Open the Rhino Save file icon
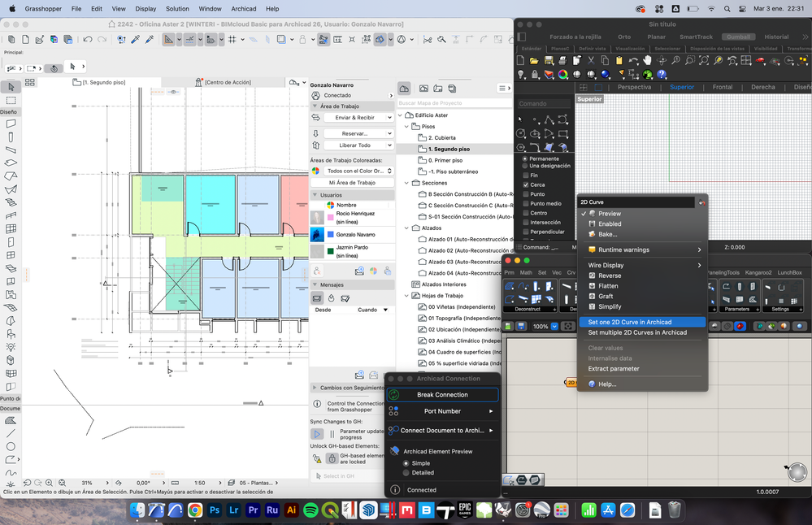This screenshot has width=812, height=525. 549,61
